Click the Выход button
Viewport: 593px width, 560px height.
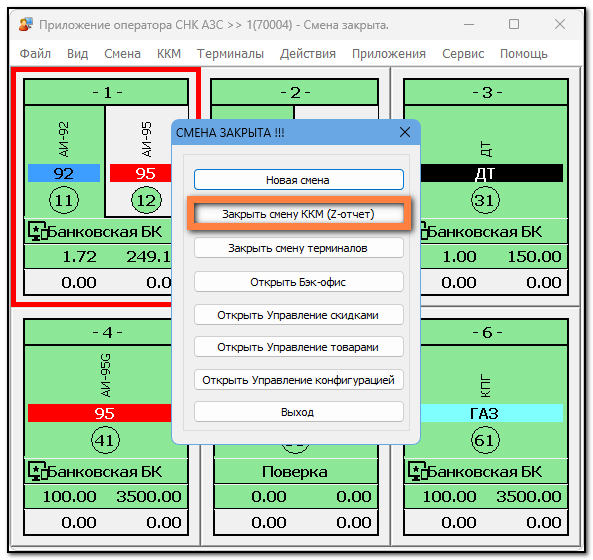pyautogui.click(x=298, y=412)
